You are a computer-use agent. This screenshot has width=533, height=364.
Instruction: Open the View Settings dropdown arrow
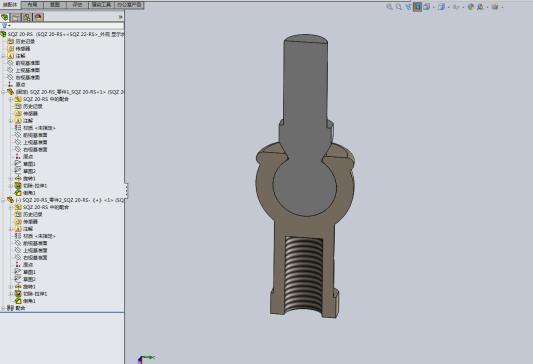click(x=502, y=7)
